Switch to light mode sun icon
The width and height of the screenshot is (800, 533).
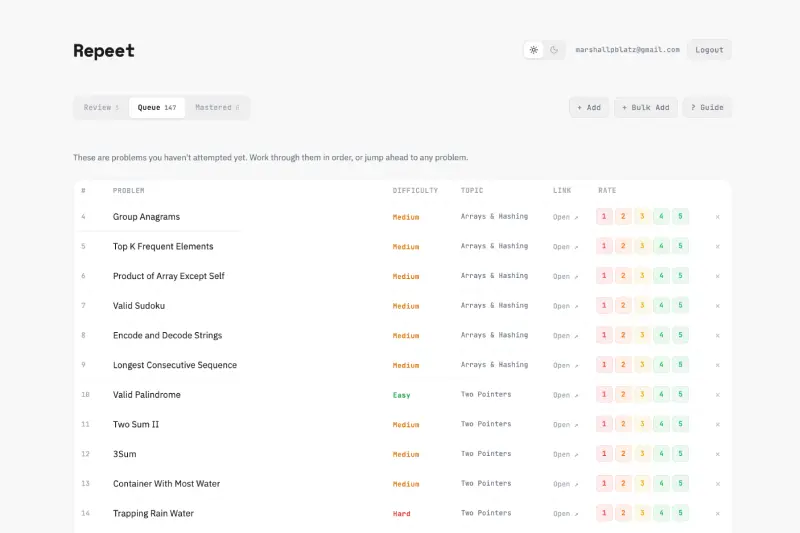[x=534, y=50]
